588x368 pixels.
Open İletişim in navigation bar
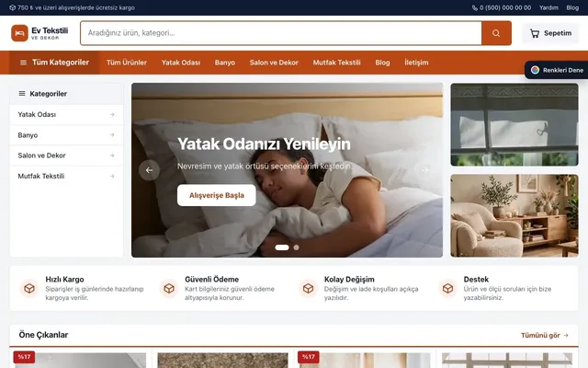click(x=416, y=63)
